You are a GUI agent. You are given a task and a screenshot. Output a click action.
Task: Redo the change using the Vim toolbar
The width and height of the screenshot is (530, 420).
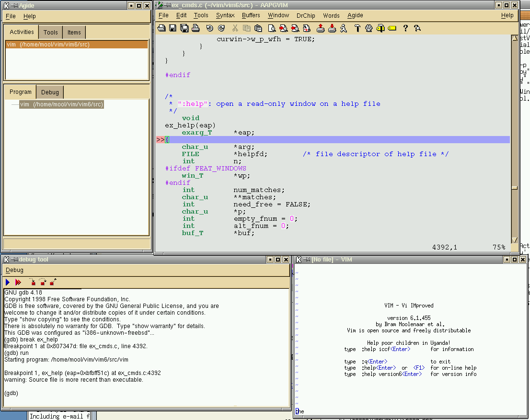(x=221, y=28)
